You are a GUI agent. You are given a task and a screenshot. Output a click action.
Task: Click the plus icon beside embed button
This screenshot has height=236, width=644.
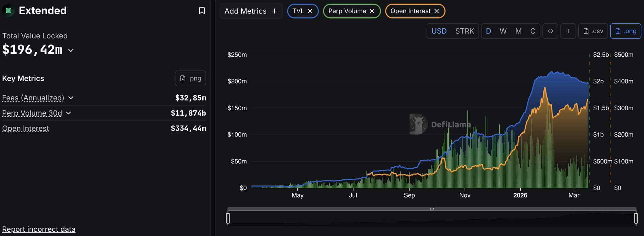click(568, 31)
